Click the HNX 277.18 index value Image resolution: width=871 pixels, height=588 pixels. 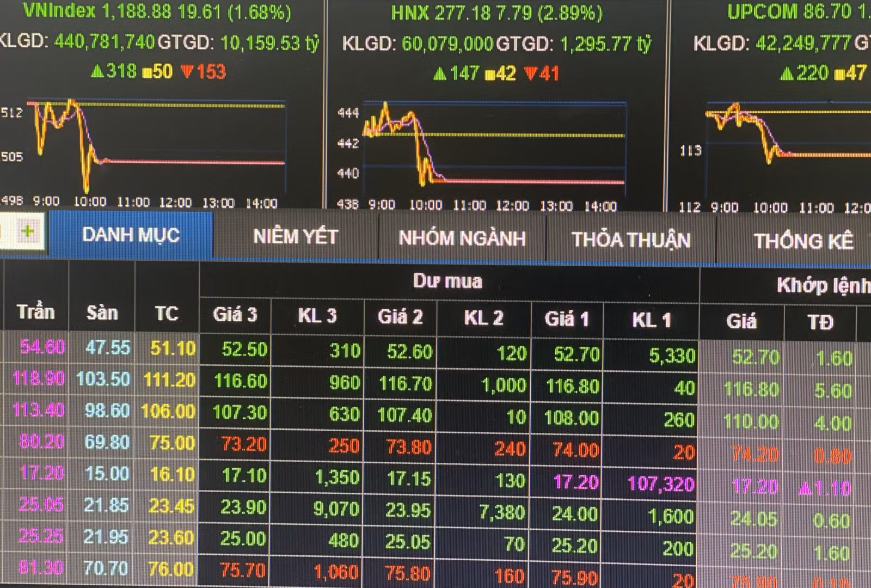tap(463, 13)
